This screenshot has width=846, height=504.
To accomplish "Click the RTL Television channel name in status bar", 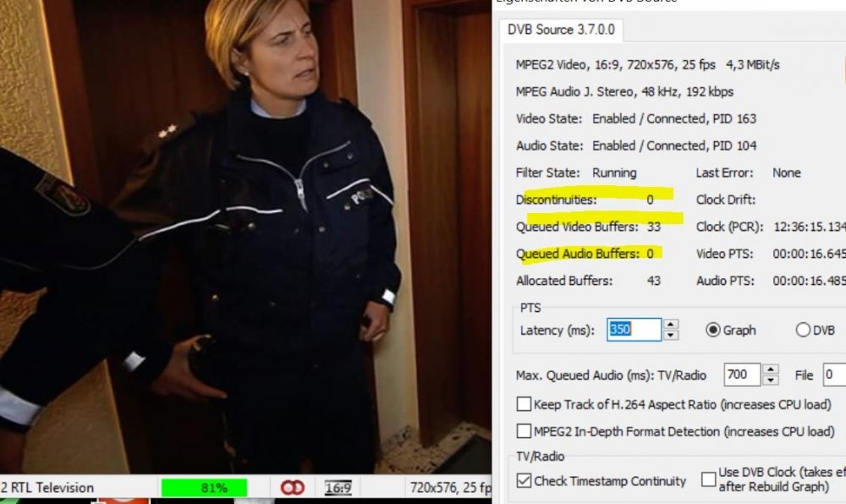I will [47, 488].
